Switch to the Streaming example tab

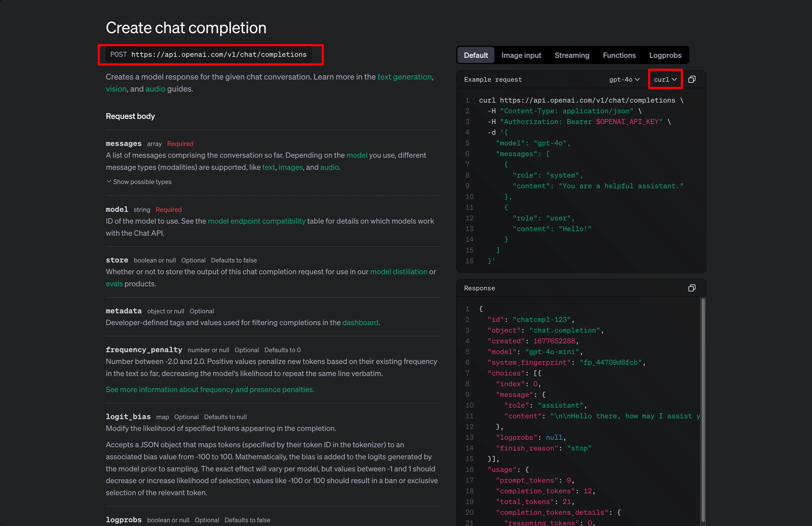(x=572, y=55)
